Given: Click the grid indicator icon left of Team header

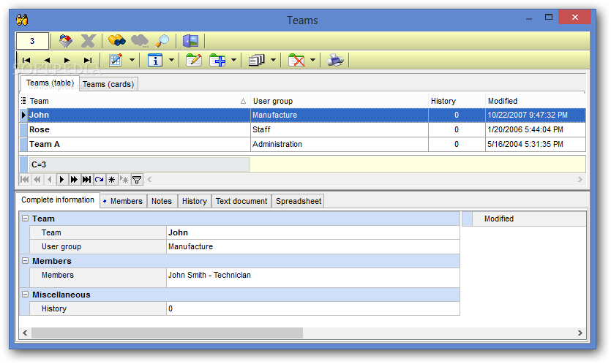Looking at the screenshot, I should (x=23, y=101).
